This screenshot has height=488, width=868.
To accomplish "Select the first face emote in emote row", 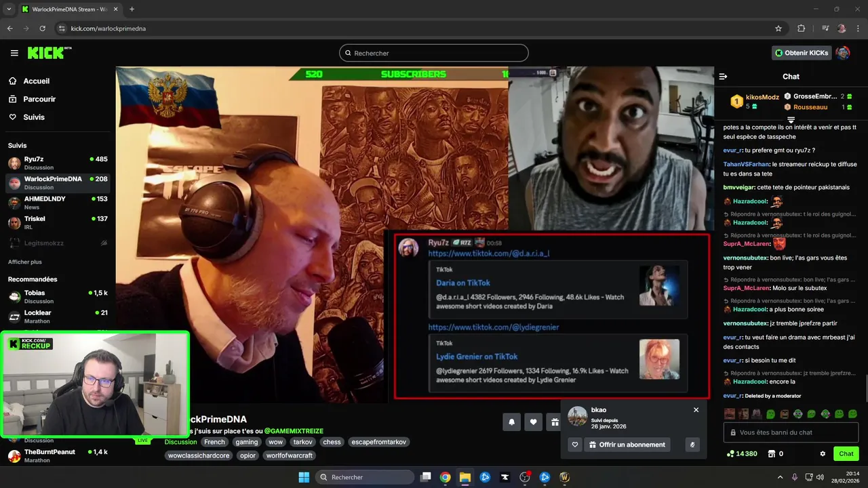I will tap(730, 413).
